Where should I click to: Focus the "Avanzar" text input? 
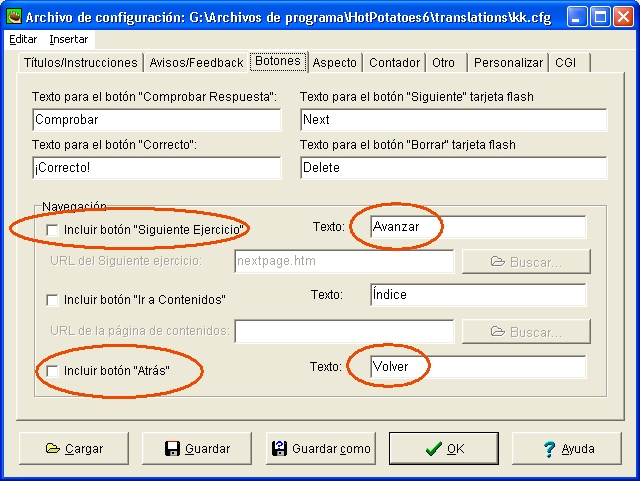(477, 227)
